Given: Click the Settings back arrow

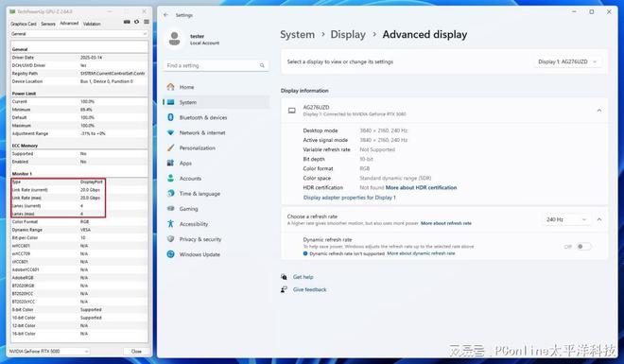Looking at the screenshot, I should coord(166,15).
